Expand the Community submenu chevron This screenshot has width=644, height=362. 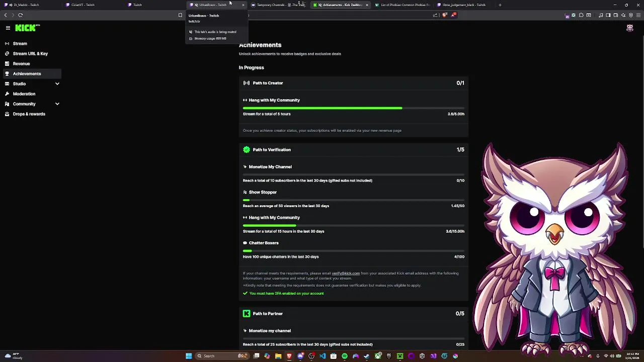(57, 104)
